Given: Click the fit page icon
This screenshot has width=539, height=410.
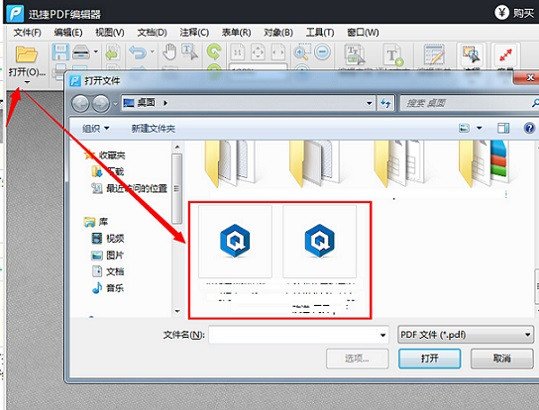Looking at the screenshot, I should click(258, 52).
